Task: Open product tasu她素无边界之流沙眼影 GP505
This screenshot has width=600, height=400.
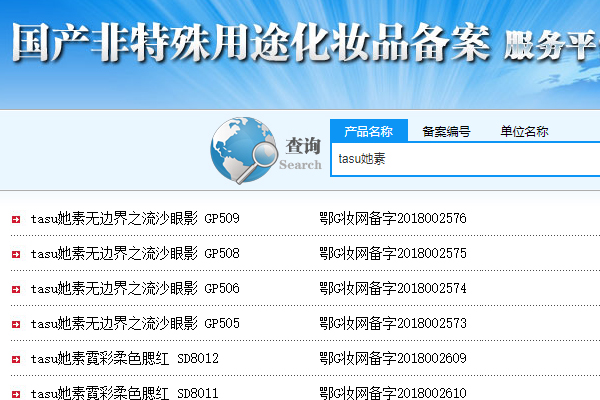Action: pyautogui.click(x=135, y=323)
